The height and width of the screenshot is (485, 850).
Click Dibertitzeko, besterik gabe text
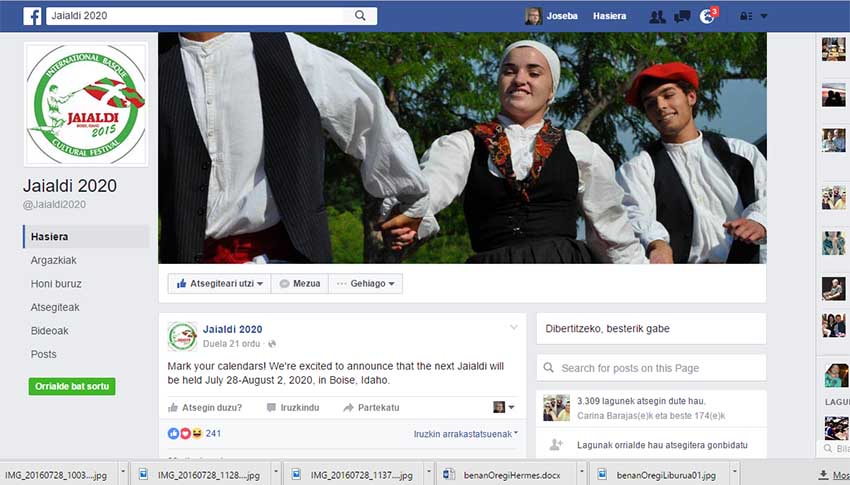[608, 328]
